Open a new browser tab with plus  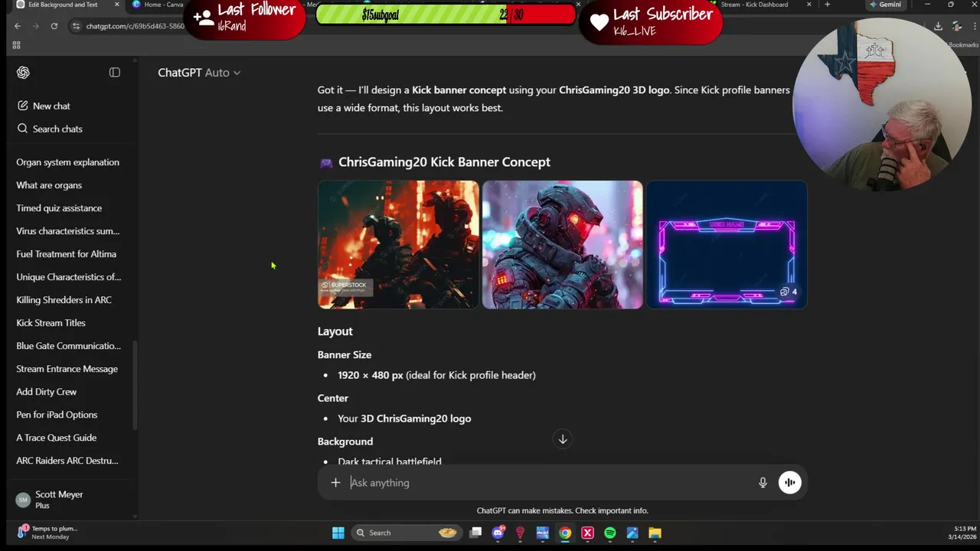click(x=827, y=5)
